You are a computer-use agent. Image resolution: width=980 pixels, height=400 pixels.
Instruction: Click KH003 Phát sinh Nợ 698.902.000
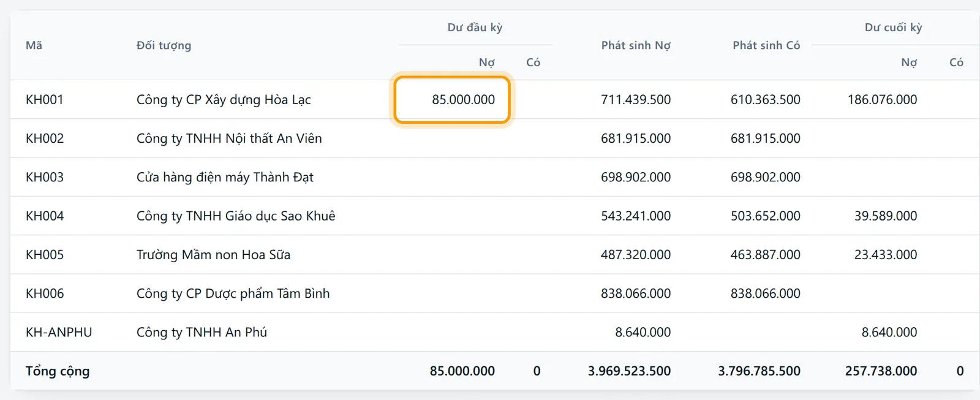(636, 177)
